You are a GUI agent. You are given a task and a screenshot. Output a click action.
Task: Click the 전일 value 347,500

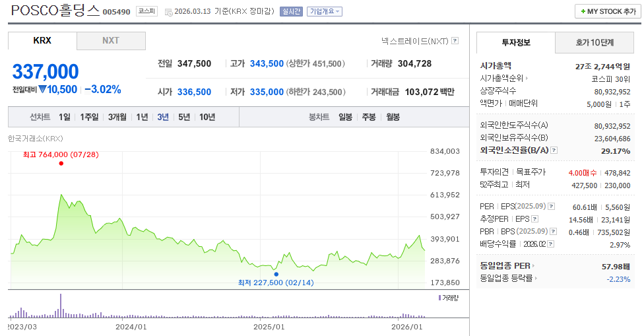(194, 63)
